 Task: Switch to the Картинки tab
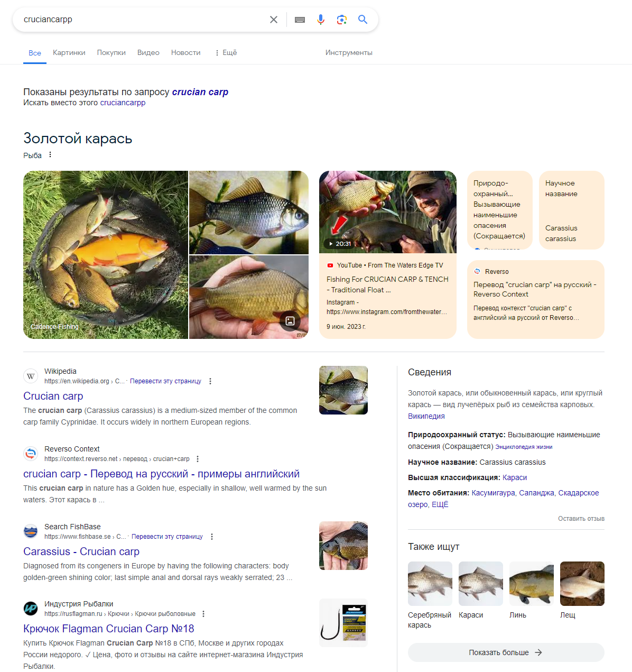point(69,53)
